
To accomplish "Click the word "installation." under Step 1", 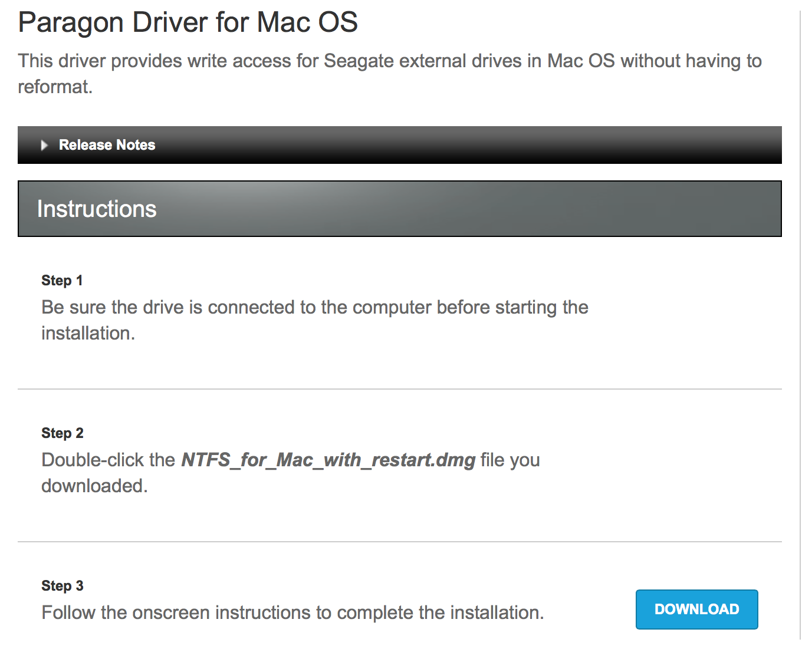I will click(x=88, y=333).
